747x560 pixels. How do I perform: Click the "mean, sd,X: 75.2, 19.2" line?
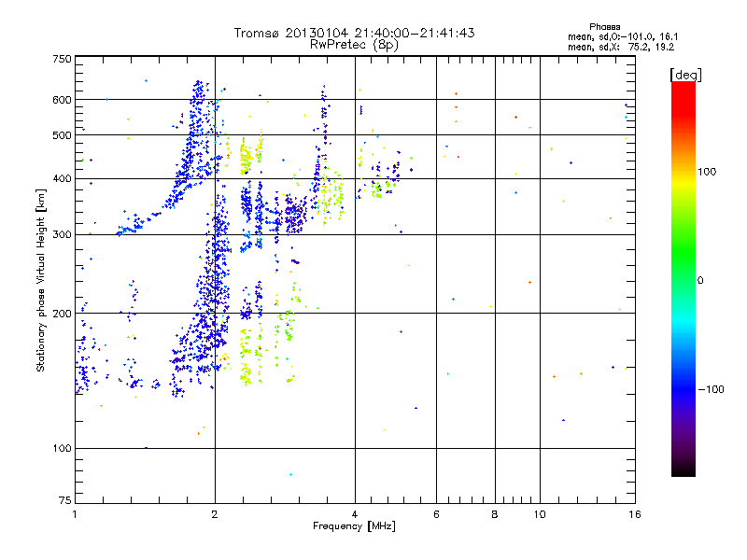(621, 47)
